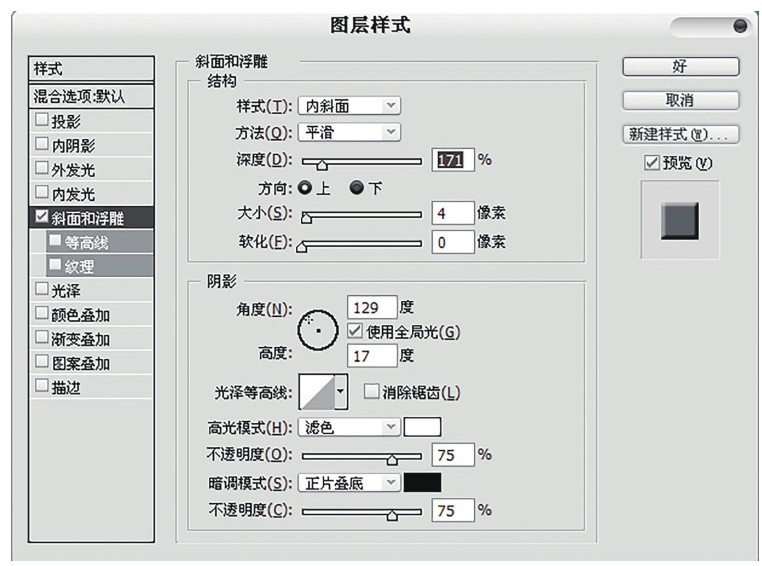Open the gloss contour curve thumbnail

coord(316,392)
